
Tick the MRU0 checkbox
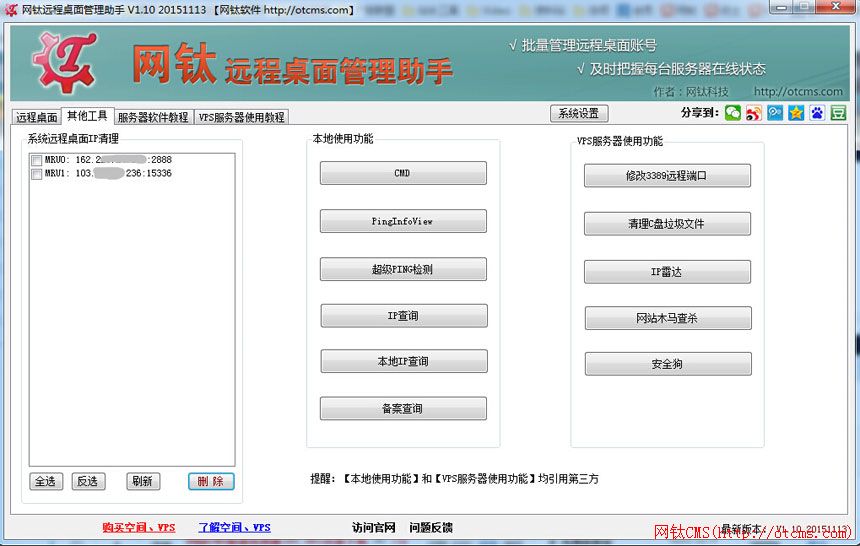37,160
